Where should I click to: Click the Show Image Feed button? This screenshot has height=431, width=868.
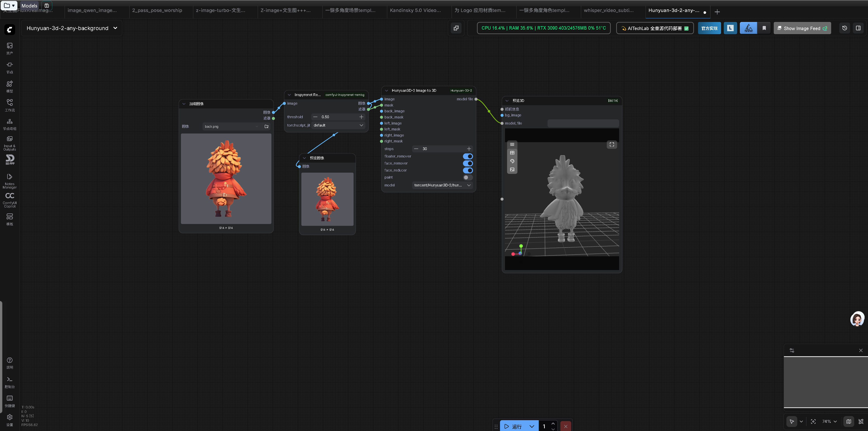tap(802, 28)
